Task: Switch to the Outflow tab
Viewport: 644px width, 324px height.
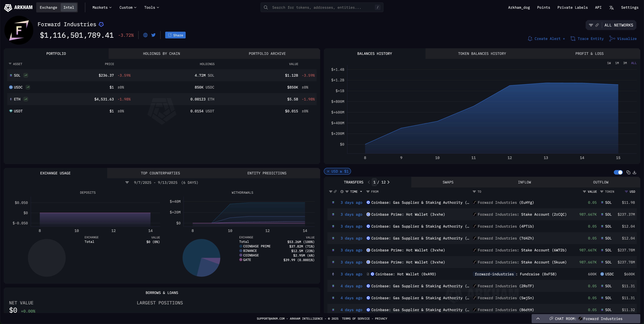Action: click(x=601, y=182)
